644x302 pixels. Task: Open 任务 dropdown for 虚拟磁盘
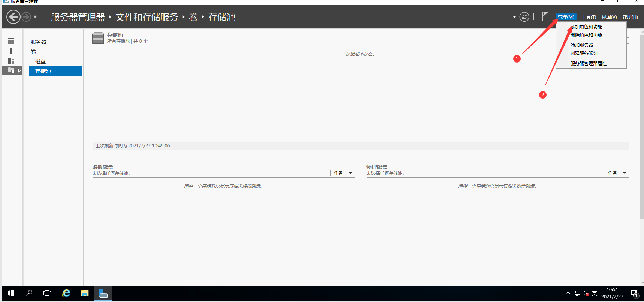[342, 173]
